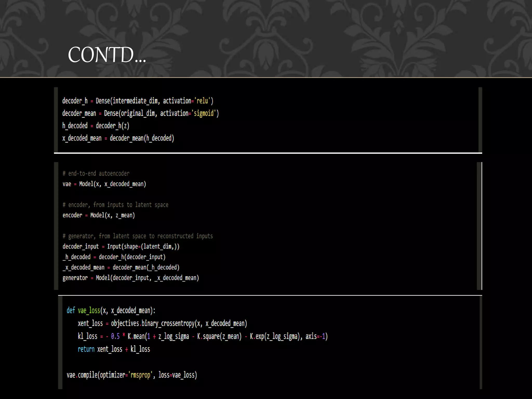
Task: Click the xent_loss binary_crossentropy line
Action: coord(162,323)
